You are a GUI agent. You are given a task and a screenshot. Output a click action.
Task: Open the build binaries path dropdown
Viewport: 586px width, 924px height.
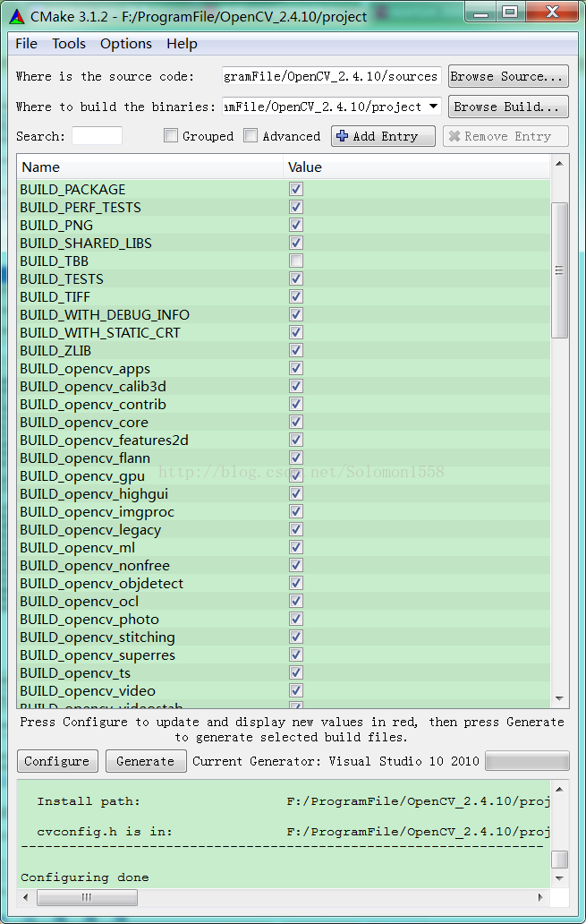pyautogui.click(x=434, y=107)
